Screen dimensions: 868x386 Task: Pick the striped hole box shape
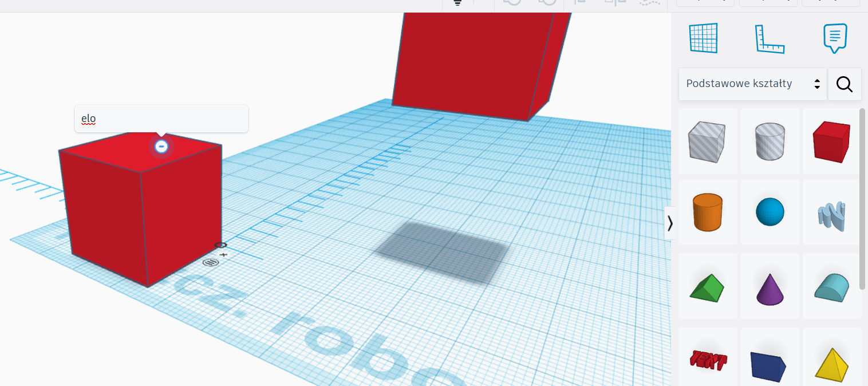click(x=707, y=141)
